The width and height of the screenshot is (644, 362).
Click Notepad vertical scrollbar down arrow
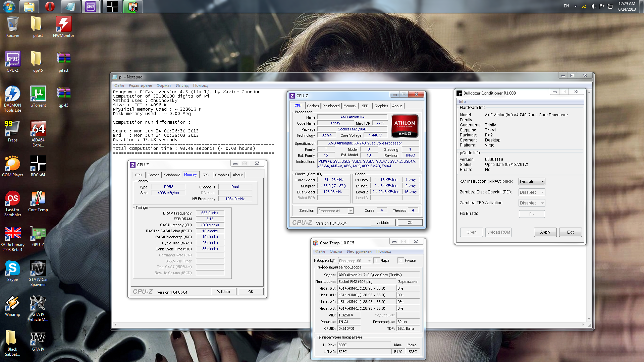pos(589,319)
